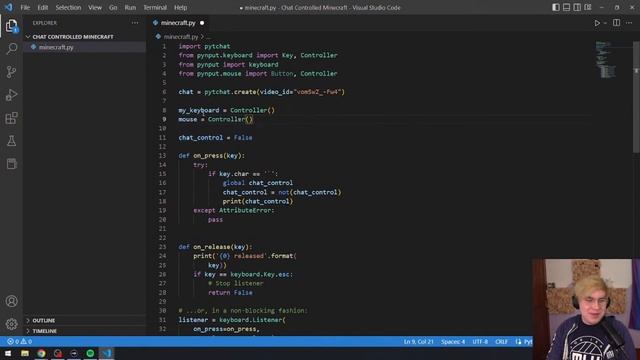Open File Explorer on taskbar
Screen dimensions: 640x360
(x=25, y=353)
